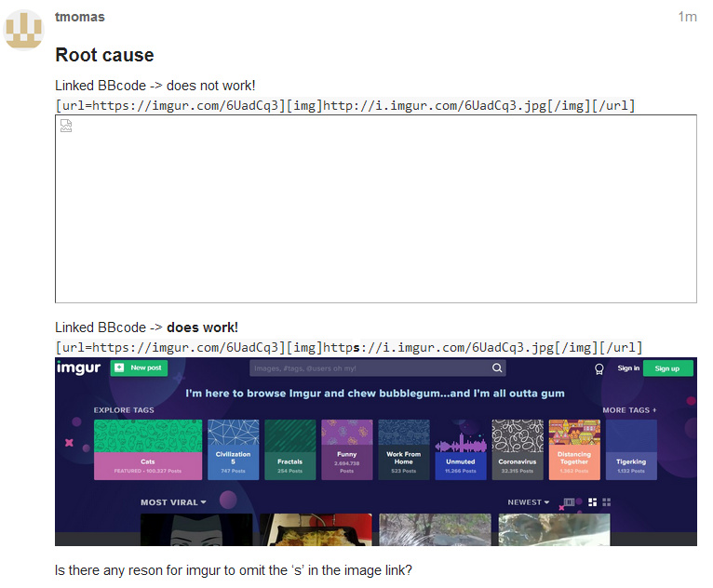Open the Cats featured tag tile
This screenshot has height=588, width=713.
pyautogui.click(x=148, y=449)
